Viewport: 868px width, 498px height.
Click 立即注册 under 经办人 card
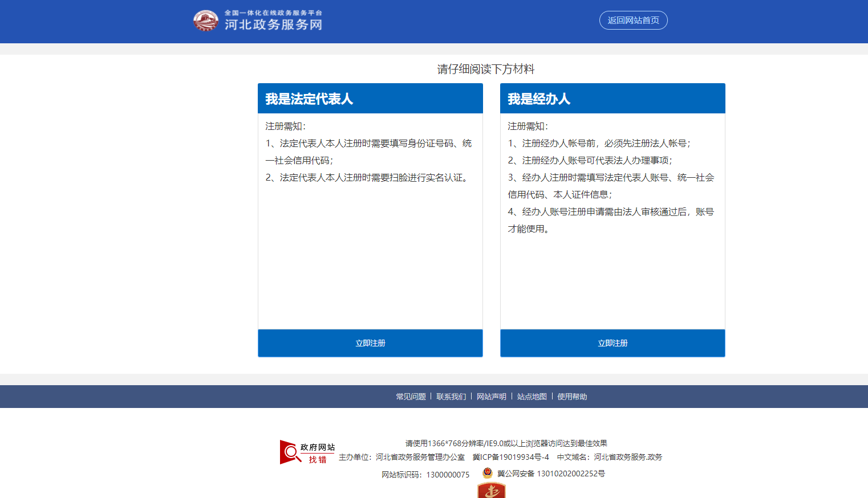click(613, 343)
